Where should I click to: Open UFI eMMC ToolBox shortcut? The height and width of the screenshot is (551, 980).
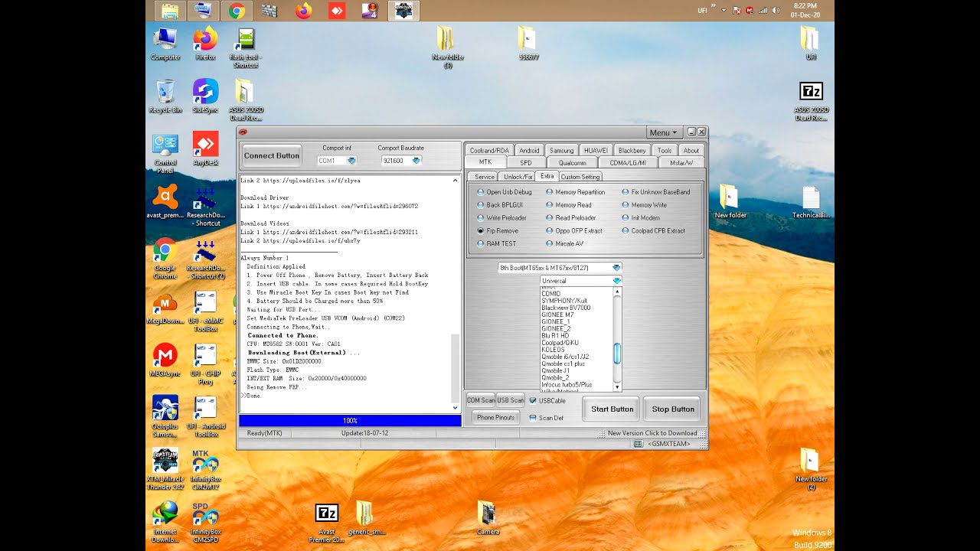coord(205,311)
